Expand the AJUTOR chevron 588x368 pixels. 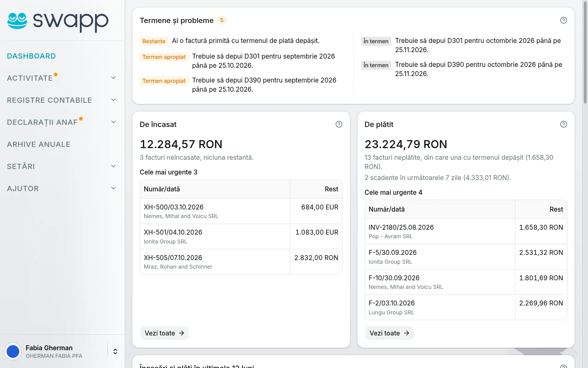click(x=113, y=188)
